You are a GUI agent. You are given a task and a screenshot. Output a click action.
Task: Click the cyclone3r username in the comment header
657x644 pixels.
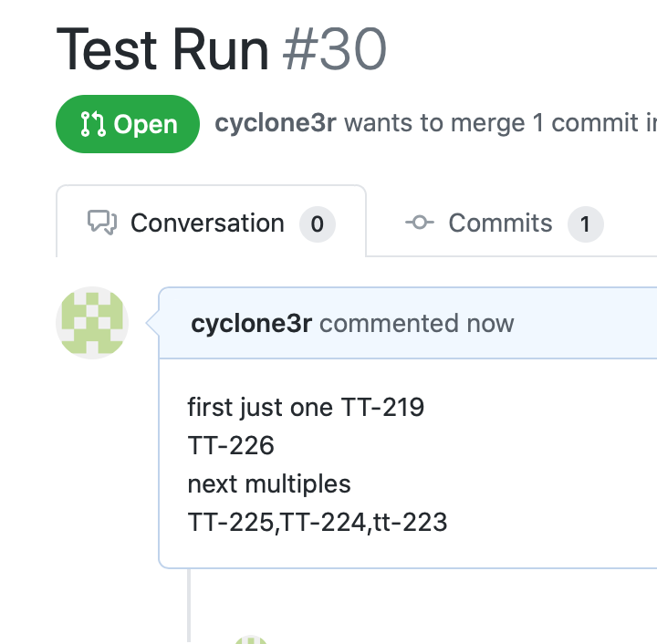coord(252,323)
